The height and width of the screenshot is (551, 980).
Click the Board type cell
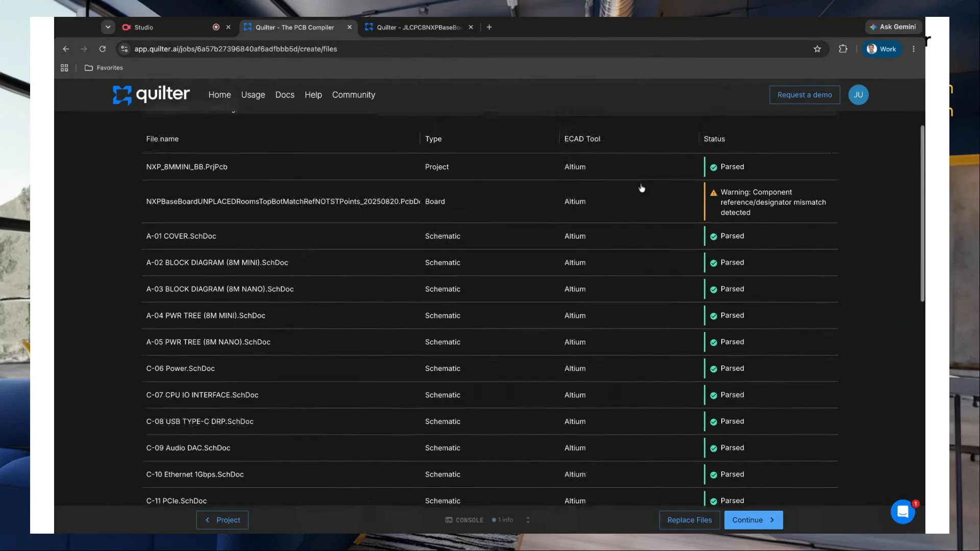tap(435, 202)
